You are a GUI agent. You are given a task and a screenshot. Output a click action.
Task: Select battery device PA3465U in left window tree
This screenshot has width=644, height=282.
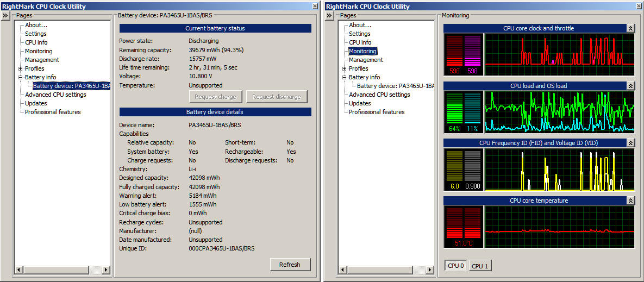[71, 86]
